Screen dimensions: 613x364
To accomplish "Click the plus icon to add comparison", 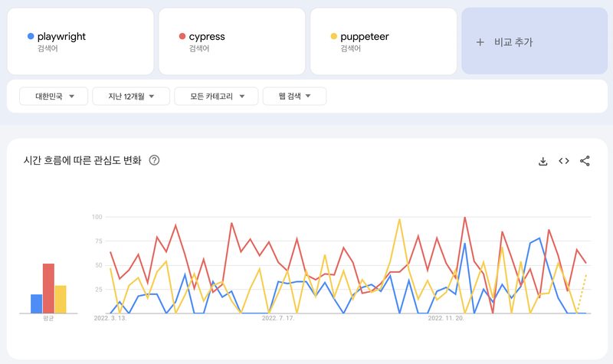I will (480, 42).
